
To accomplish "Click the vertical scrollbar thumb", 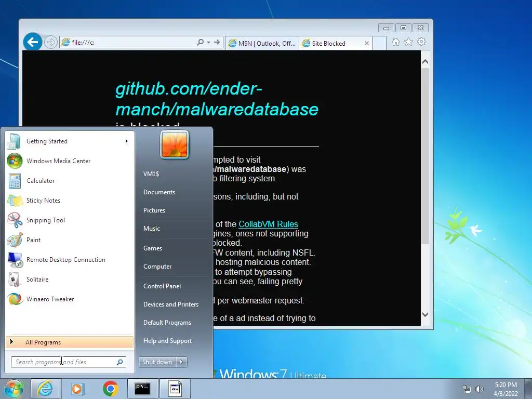I will [x=425, y=156].
